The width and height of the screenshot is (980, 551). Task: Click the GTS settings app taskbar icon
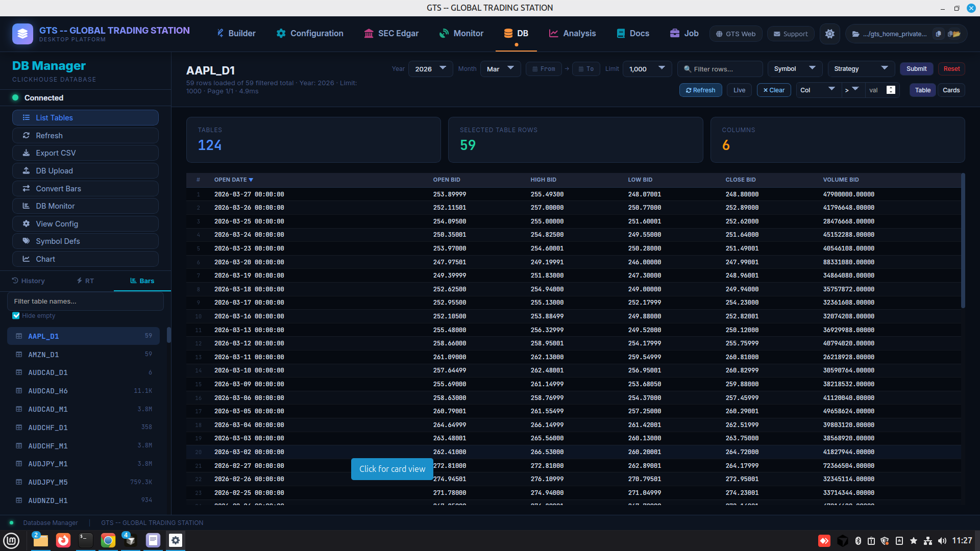[176, 540]
